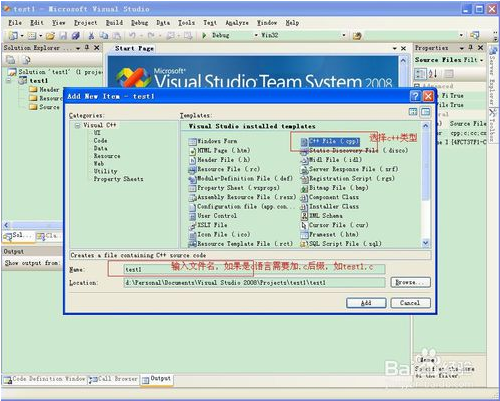Click the Cancel button
The width and height of the screenshot is (500, 401).
[x=410, y=303]
